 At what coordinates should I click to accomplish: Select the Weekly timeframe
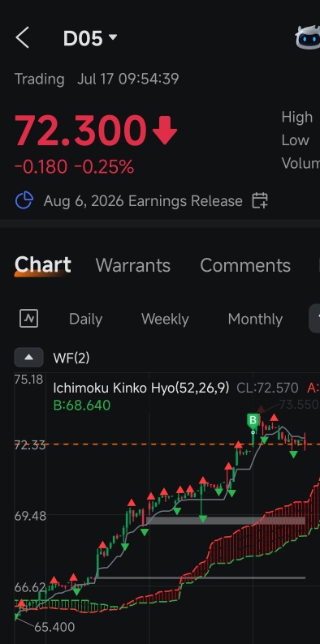[x=165, y=319]
